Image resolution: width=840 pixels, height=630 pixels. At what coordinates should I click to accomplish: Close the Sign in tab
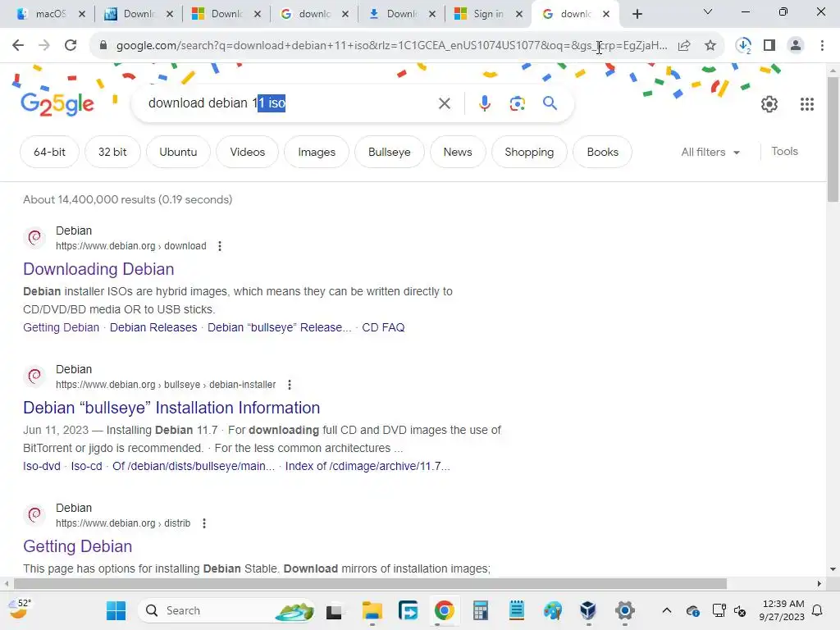(519, 14)
